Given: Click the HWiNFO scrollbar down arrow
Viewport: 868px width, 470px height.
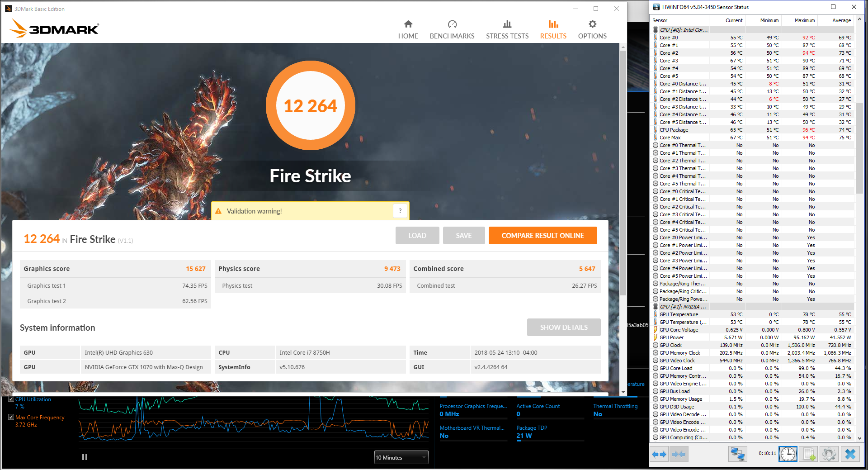Looking at the screenshot, I should [x=859, y=438].
